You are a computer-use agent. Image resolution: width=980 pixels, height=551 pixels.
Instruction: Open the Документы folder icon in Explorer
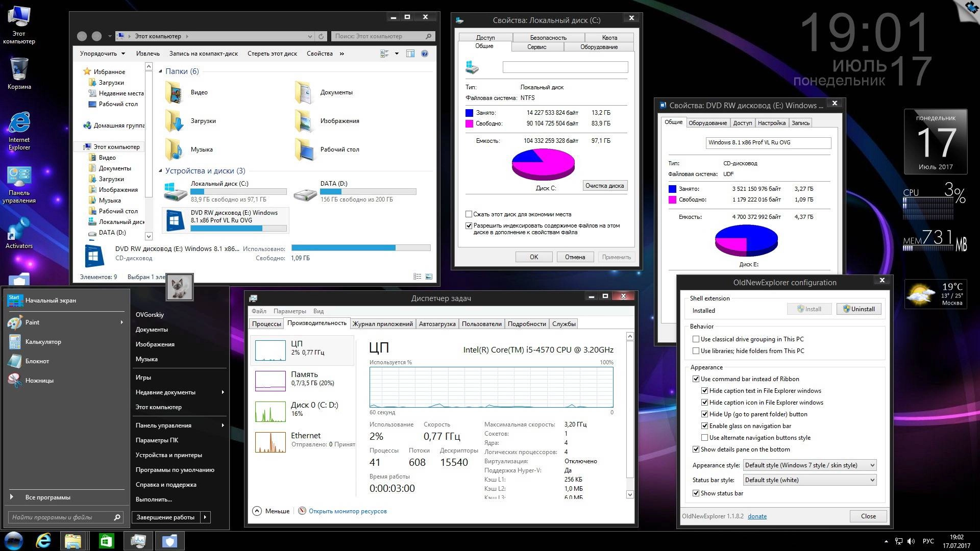pyautogui.click(x=304, y=93)
